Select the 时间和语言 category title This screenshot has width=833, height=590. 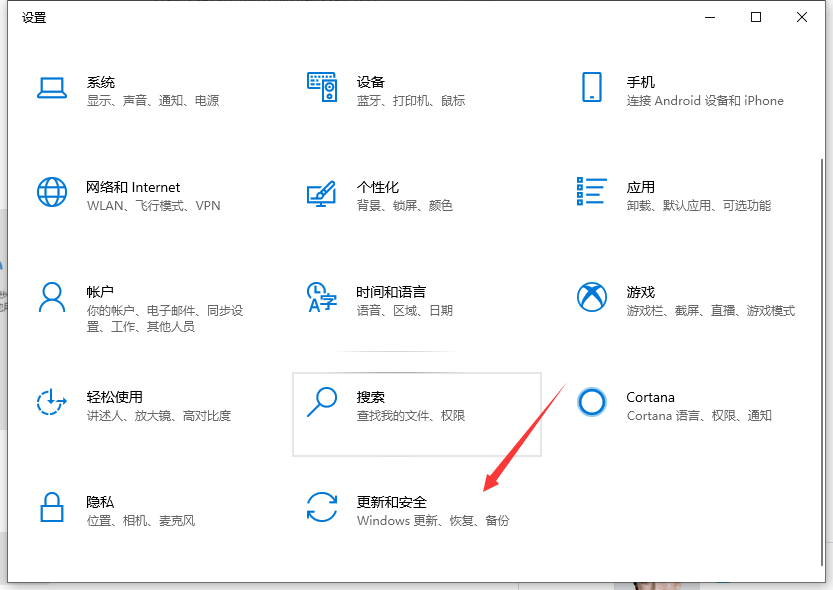point(391,292)
